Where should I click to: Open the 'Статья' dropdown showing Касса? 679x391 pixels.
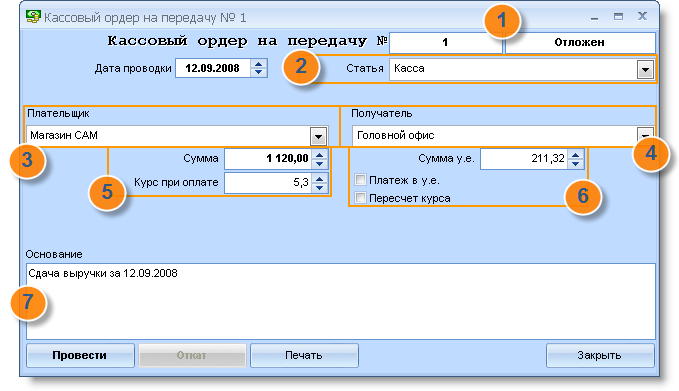click(645, 69)
